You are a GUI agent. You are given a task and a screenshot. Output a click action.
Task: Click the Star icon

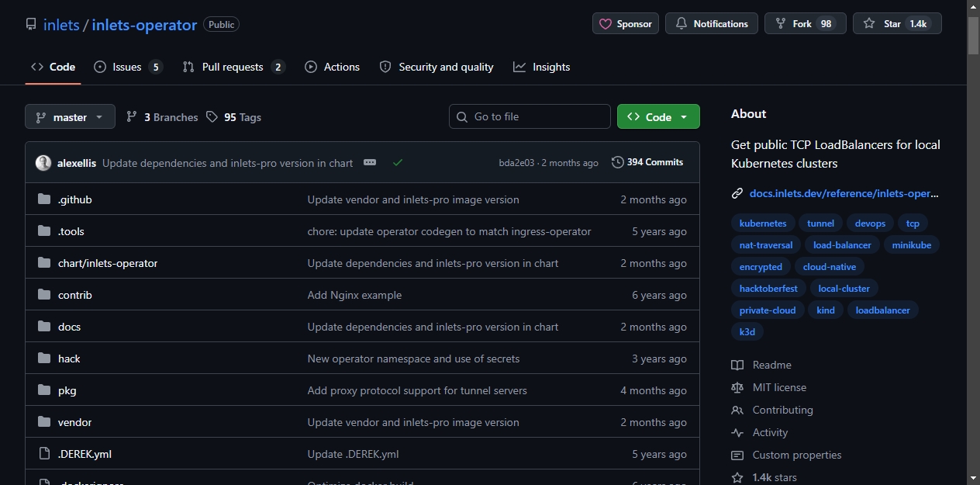click(869, 24)
